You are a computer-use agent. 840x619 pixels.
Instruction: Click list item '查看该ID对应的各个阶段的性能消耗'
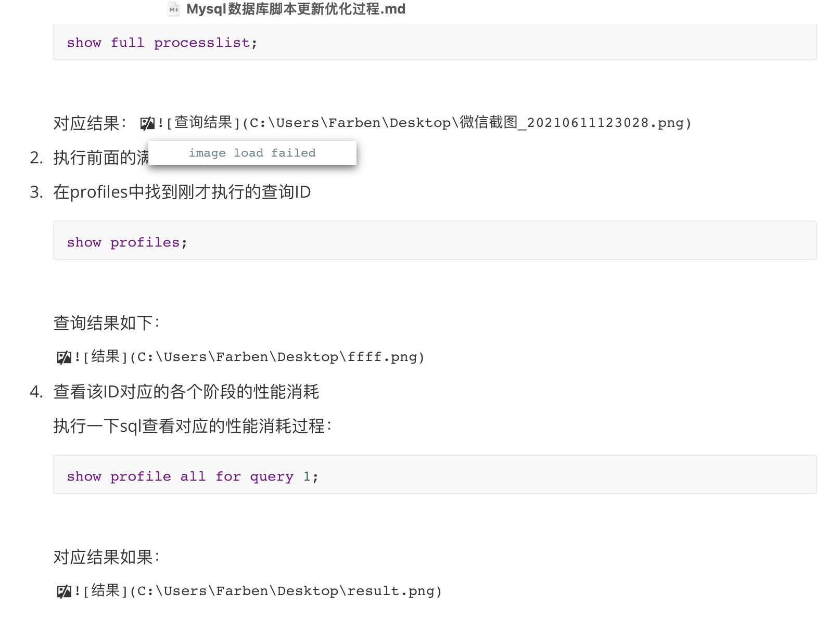[x=186, y=392]
